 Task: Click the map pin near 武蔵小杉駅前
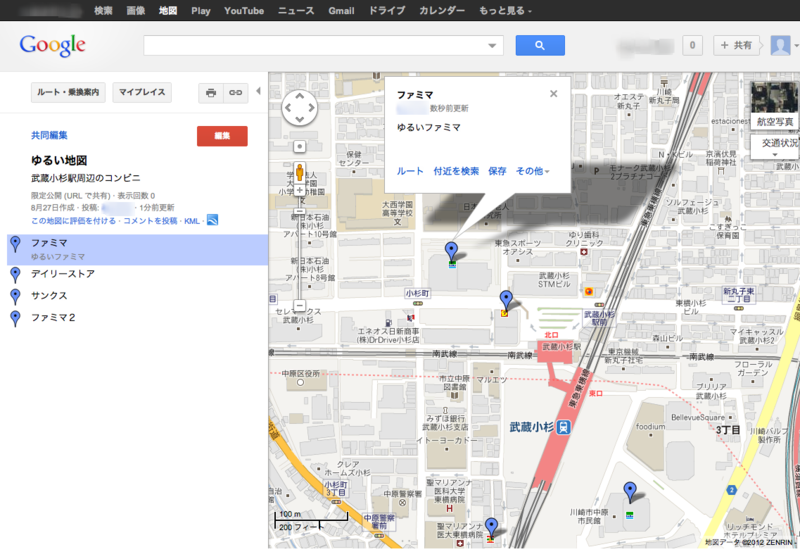[x=506, y=301]
